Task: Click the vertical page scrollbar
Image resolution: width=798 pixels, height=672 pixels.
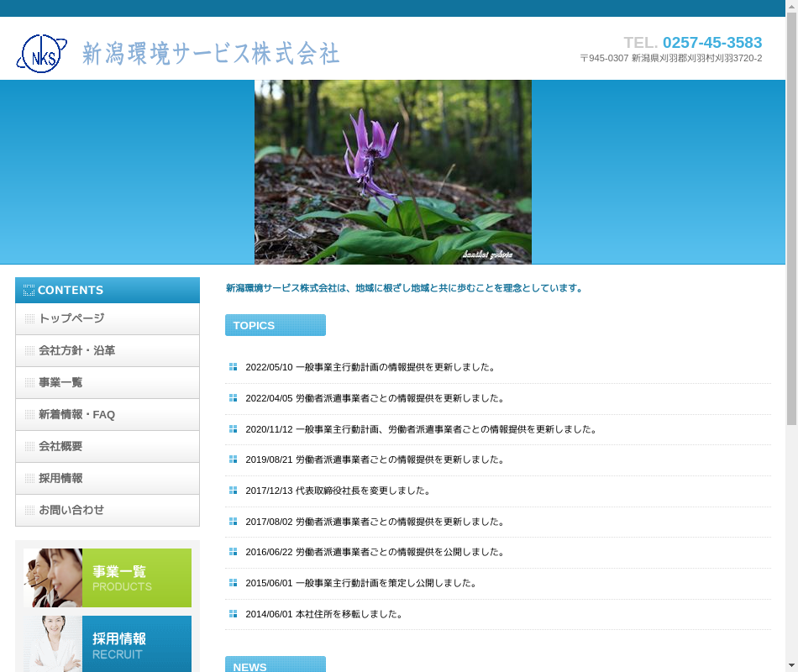Action: [x=791, y=218]
